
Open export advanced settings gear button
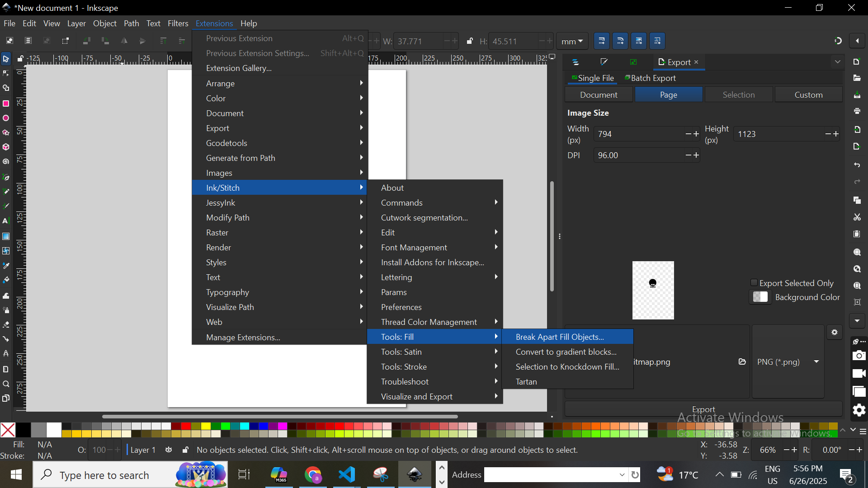[x=835, y=333]
